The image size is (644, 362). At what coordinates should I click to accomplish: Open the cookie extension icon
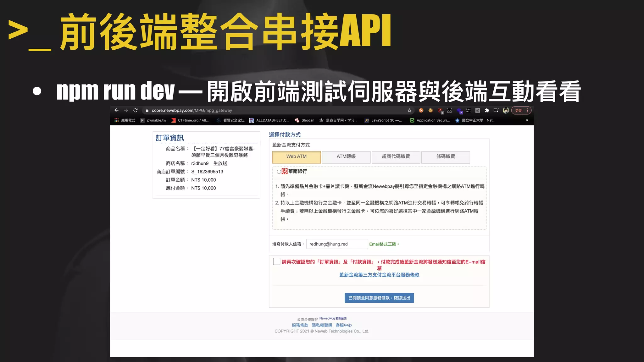[431, 110]
